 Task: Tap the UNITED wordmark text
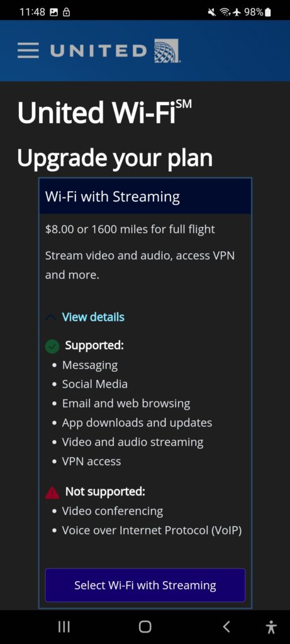[x=98, y=51]
